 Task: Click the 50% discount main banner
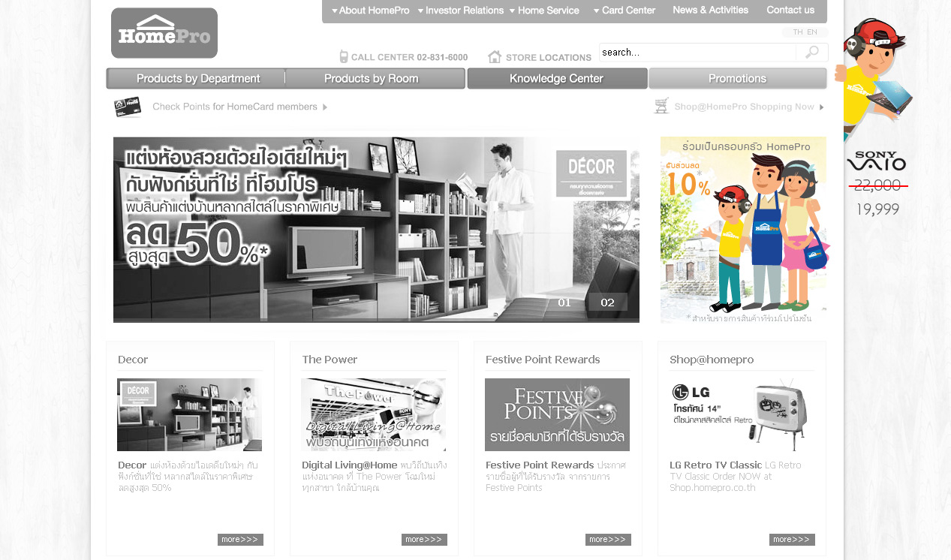coord(376,230)
